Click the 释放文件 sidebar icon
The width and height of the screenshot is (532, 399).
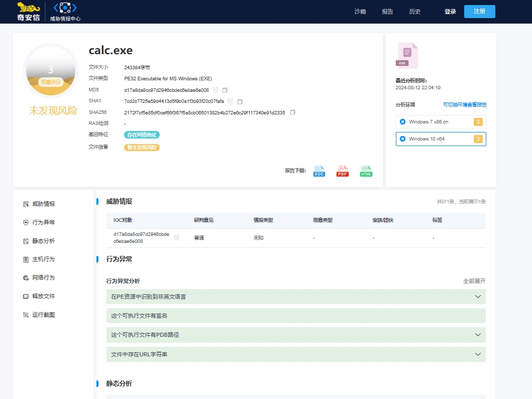point(26,296)
